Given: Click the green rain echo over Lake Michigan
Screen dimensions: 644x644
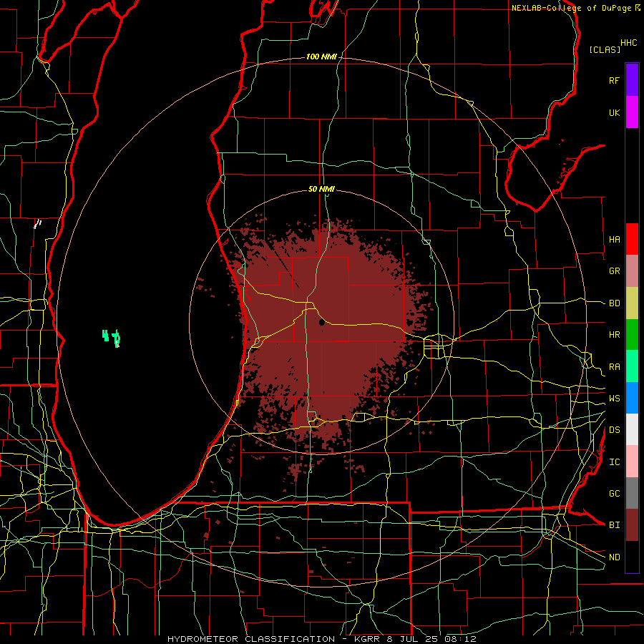Looking at the screenshot, I should pyautogui.click(x=112, y=337).
